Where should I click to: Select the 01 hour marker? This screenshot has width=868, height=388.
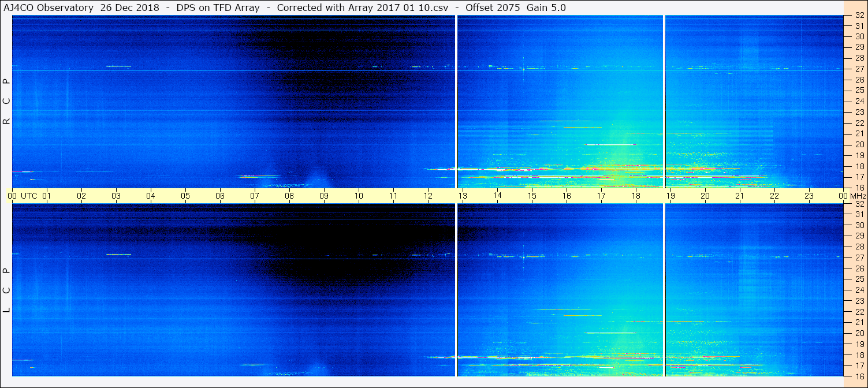(x=47, y=196)
